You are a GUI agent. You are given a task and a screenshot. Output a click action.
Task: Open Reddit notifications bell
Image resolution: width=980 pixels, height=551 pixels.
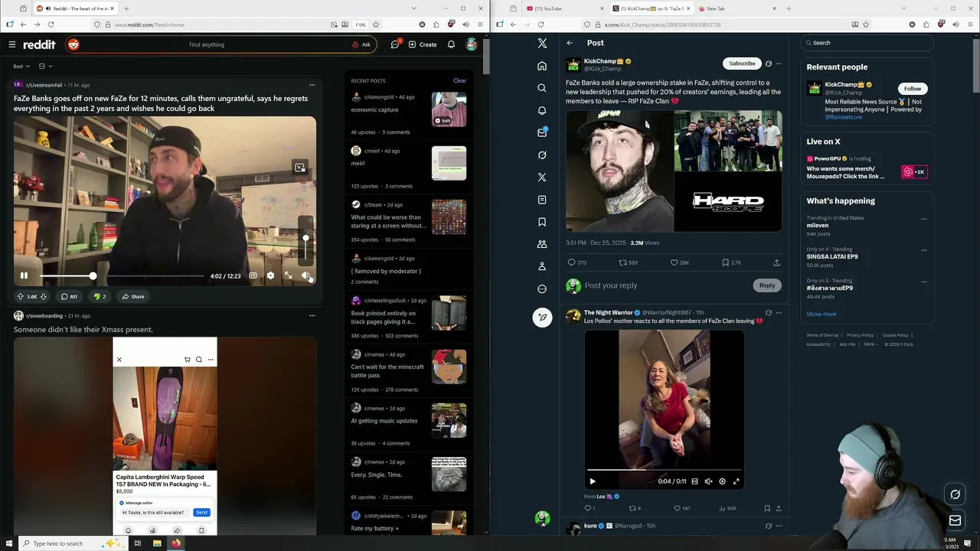point(451,44)
